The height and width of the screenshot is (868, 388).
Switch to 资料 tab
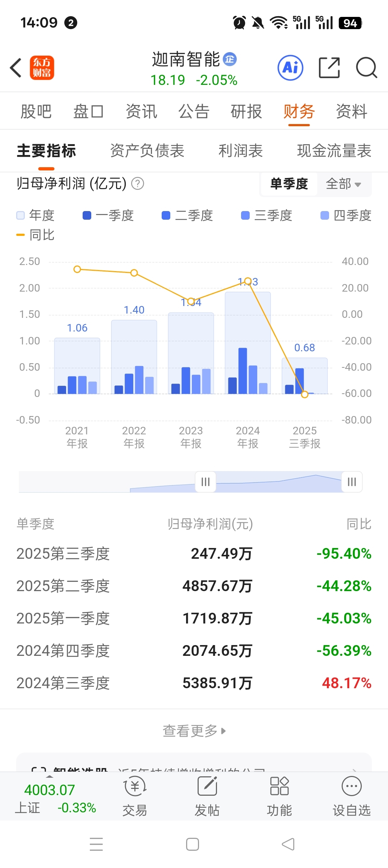352,111
